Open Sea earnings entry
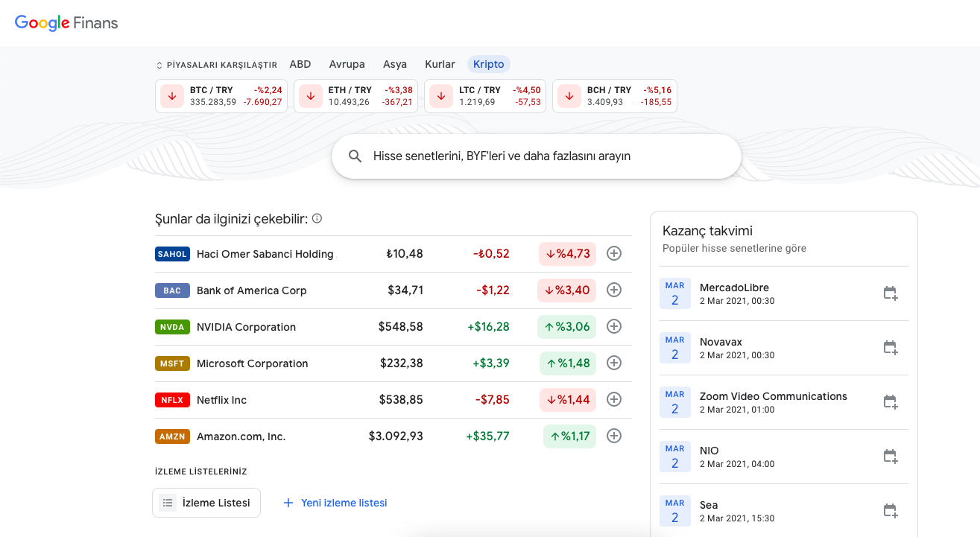The height and width of the screenshot is (537, 980). click(x=784, y=510)
